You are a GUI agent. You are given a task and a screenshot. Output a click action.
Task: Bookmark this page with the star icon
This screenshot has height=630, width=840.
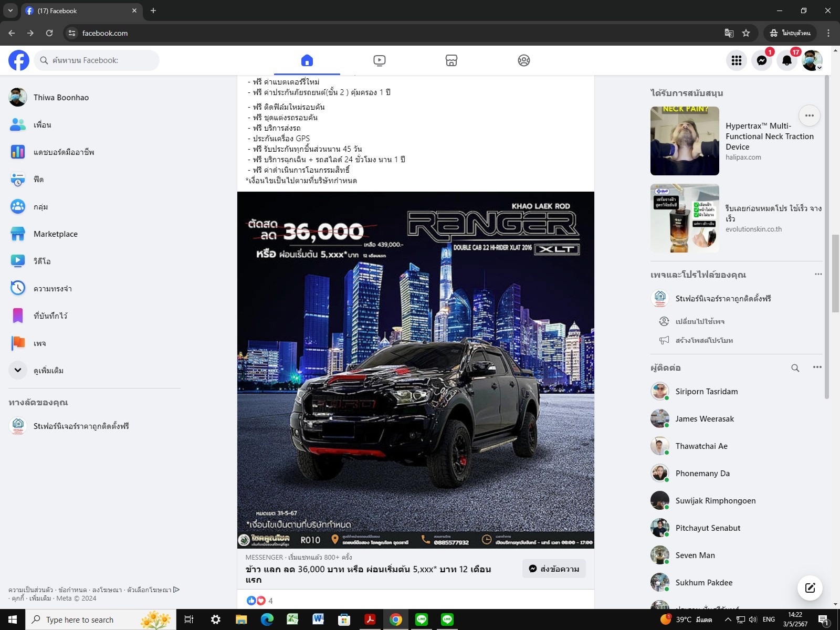click(x=746, y=33)
